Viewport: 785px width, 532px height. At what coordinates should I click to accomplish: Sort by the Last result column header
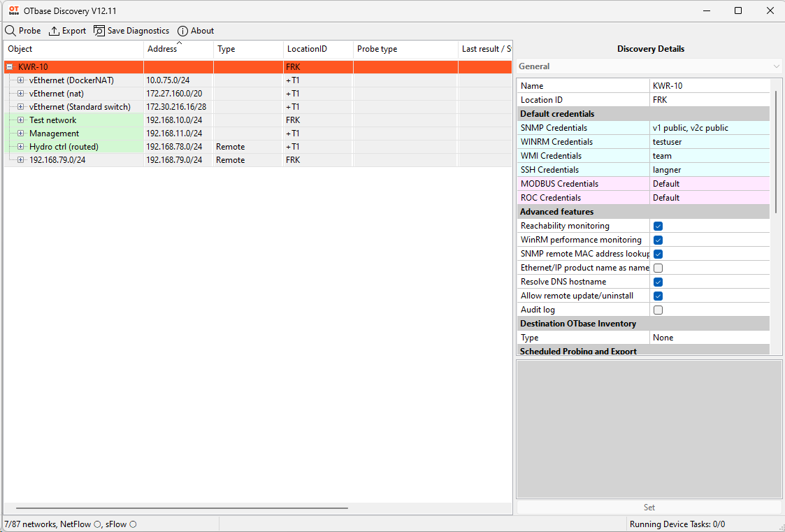pos(485,49)
